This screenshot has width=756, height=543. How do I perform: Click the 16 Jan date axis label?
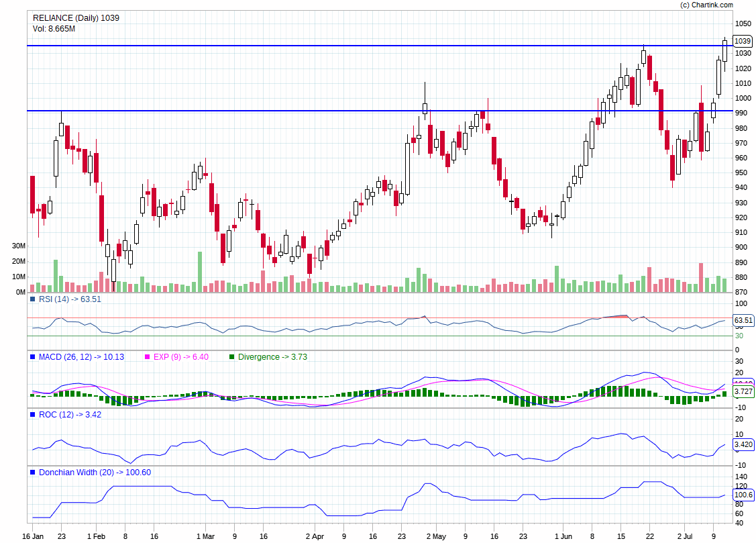[34, 536]
